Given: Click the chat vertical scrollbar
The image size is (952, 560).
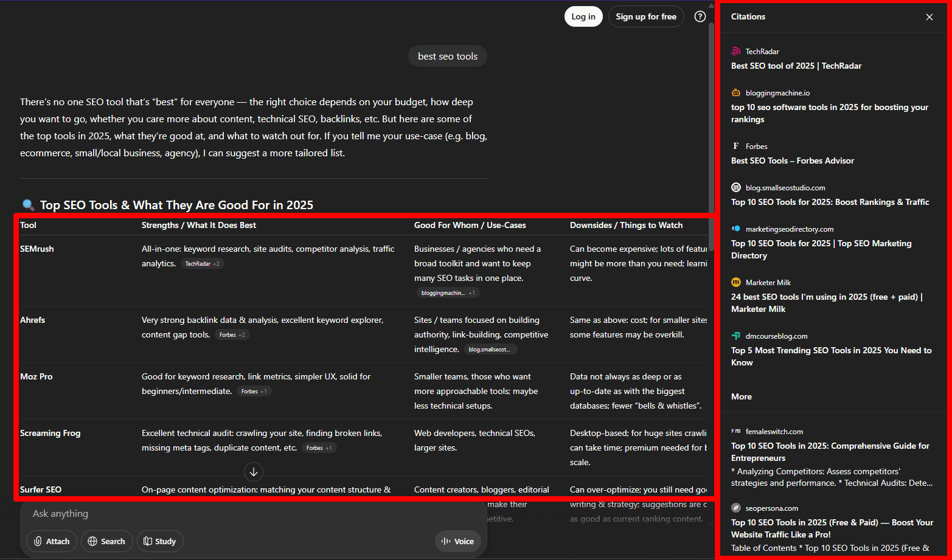Looking at the screenshot, I should 711,137.
